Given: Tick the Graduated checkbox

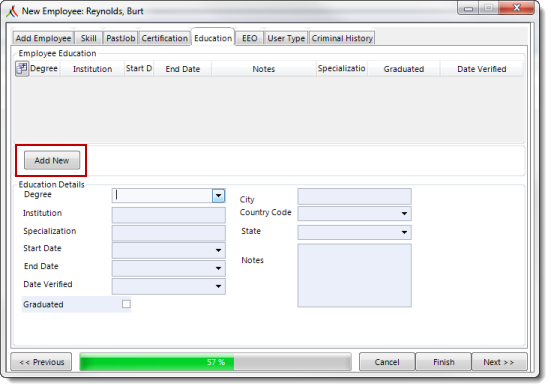Looking at the screenshot, I should click(126, 304).
